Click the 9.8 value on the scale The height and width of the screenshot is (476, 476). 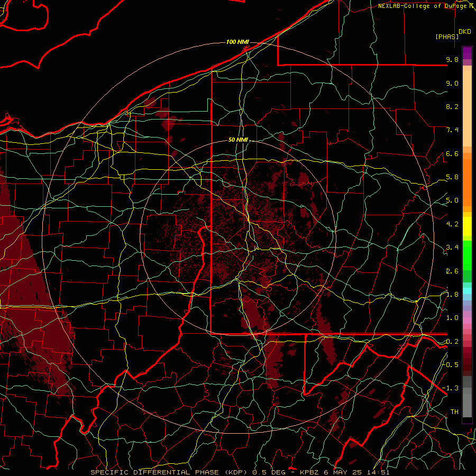(452, 59)
